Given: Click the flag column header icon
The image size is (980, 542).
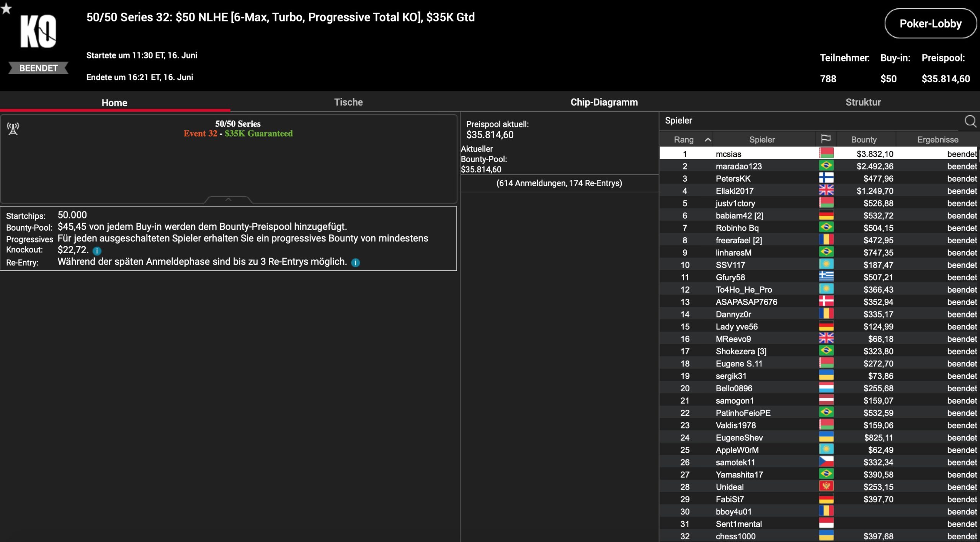Looking at the screenshot, I should click(x=826, y=139).
